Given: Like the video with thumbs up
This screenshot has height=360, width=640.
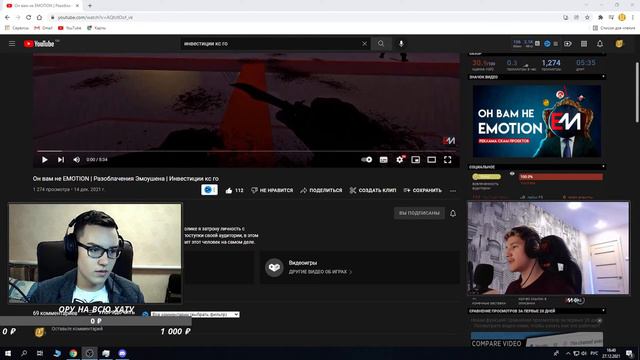Looking at the screenshot, I should [234, 191].
